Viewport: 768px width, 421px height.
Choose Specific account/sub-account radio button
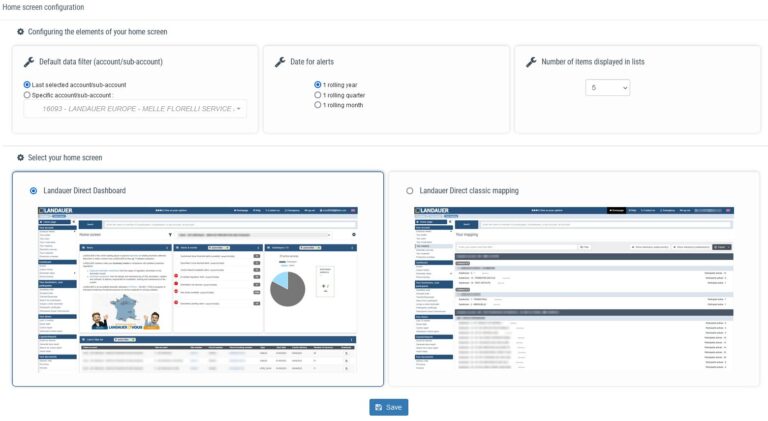coord(27,95)
